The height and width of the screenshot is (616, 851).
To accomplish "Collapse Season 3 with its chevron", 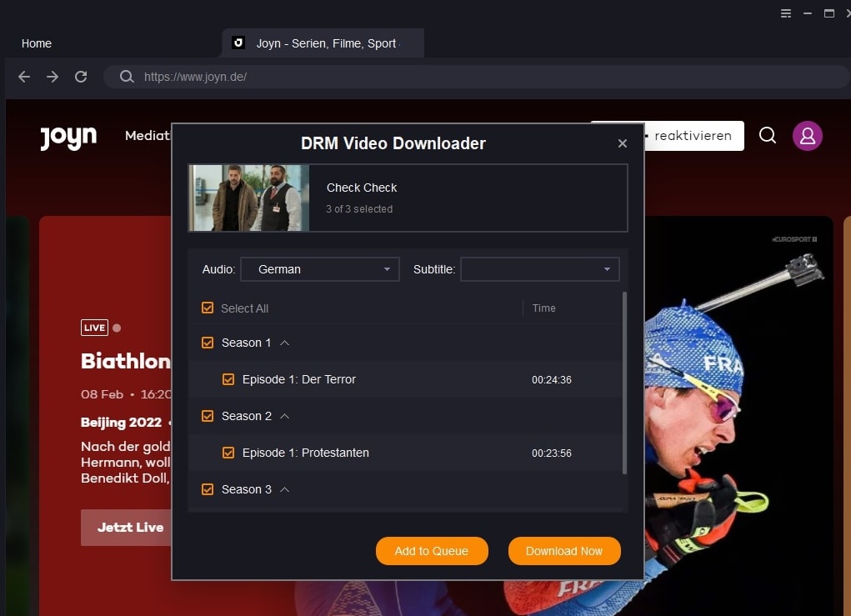I will point(284,489).
